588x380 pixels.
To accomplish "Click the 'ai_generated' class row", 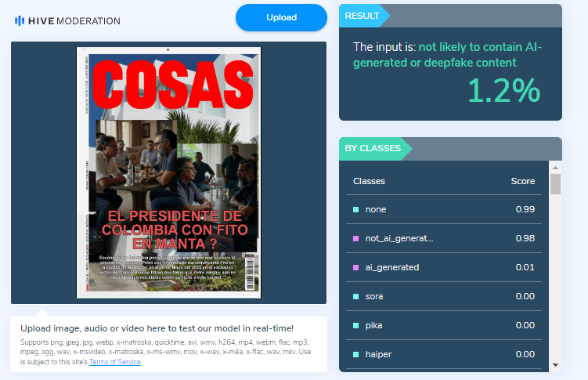I will tap(444, 267).
